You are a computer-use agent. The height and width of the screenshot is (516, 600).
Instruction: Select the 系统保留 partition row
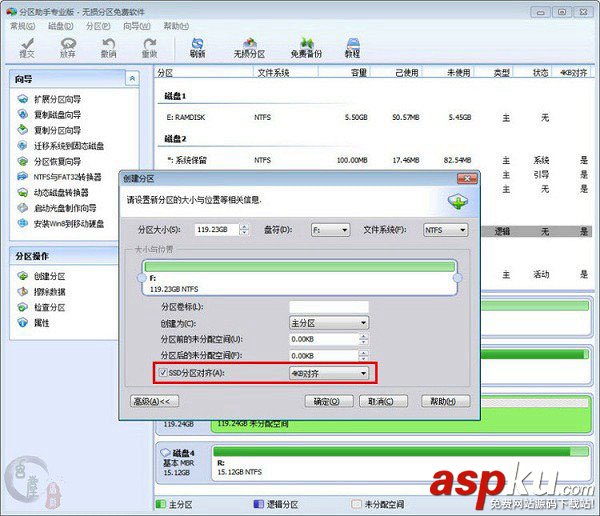tap(373, 160)
